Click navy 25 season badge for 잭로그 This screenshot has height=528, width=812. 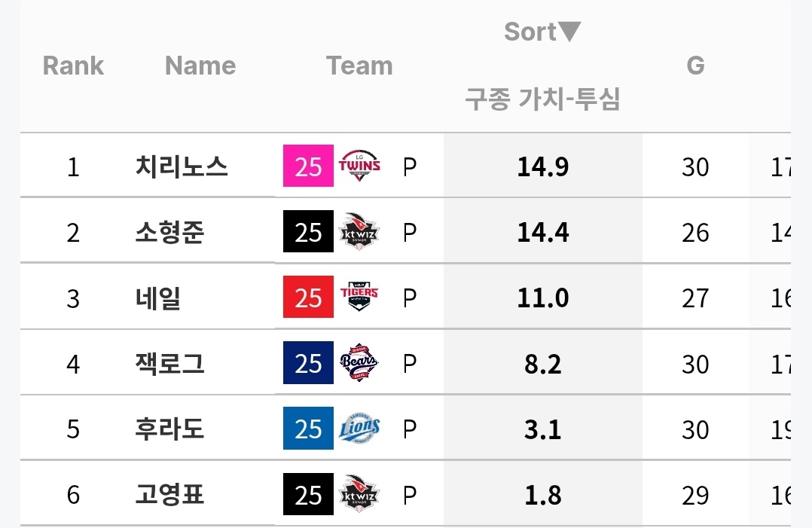pos(308,364)
